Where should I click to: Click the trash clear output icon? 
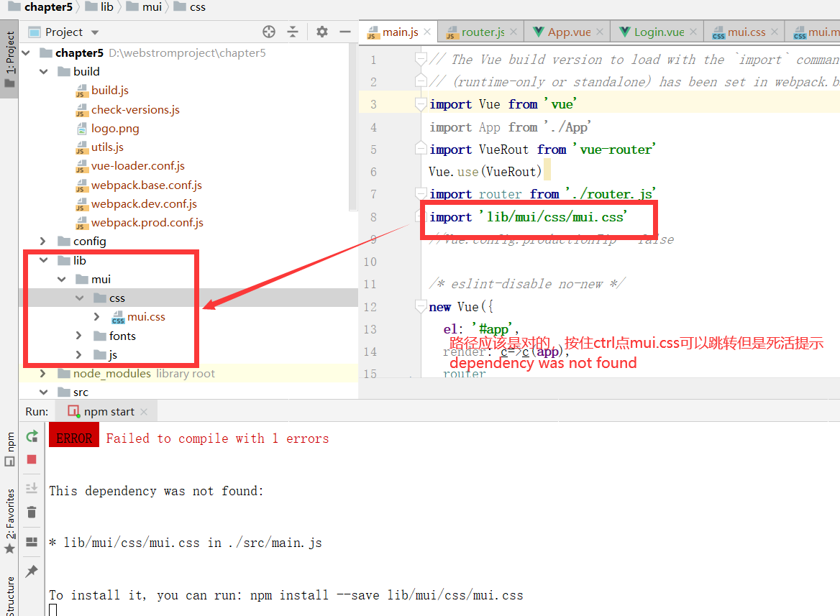click(32, 512)
